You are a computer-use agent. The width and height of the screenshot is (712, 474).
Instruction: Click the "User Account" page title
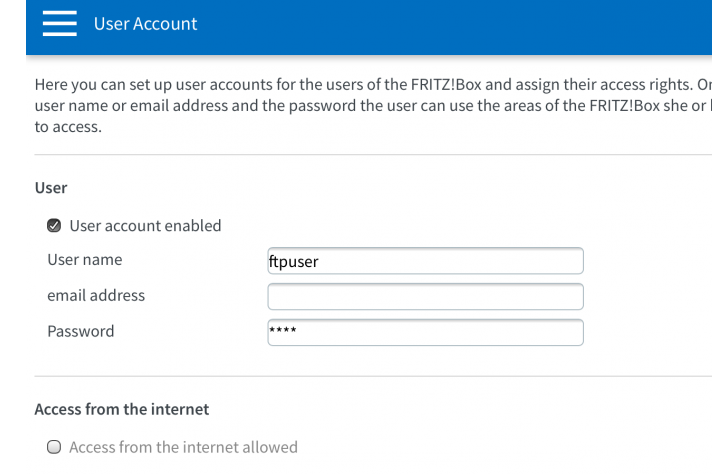(145, 24)
